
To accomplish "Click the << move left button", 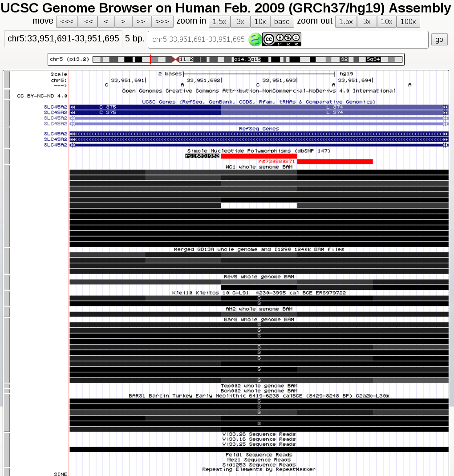I will (x=89, y=21).
